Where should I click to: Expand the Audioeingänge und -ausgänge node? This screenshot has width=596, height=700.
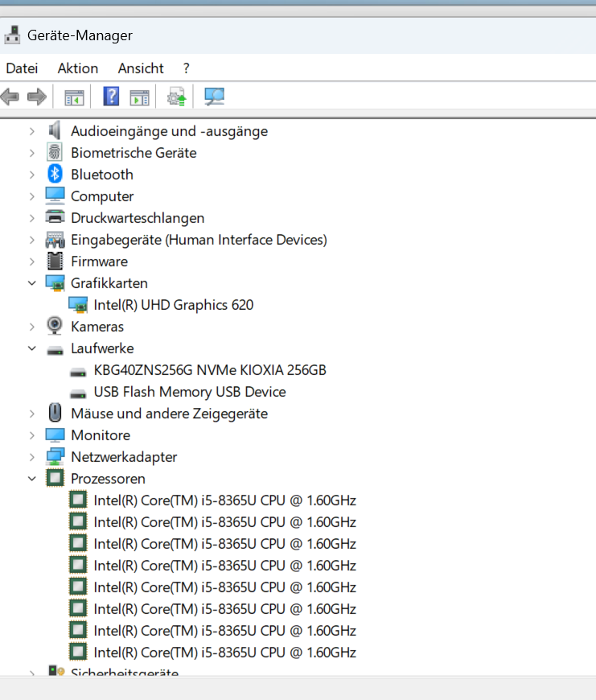click(31, 131)
